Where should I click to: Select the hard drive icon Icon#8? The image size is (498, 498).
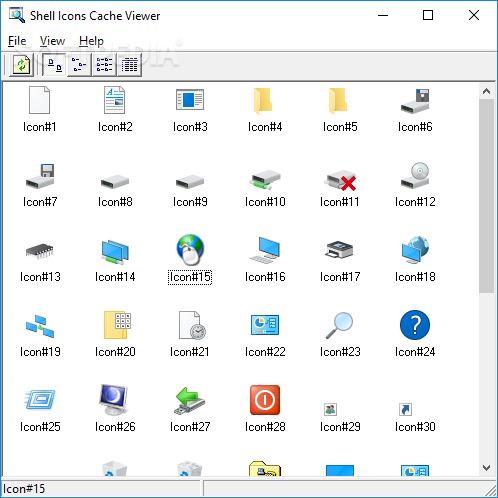coord(115,181)
